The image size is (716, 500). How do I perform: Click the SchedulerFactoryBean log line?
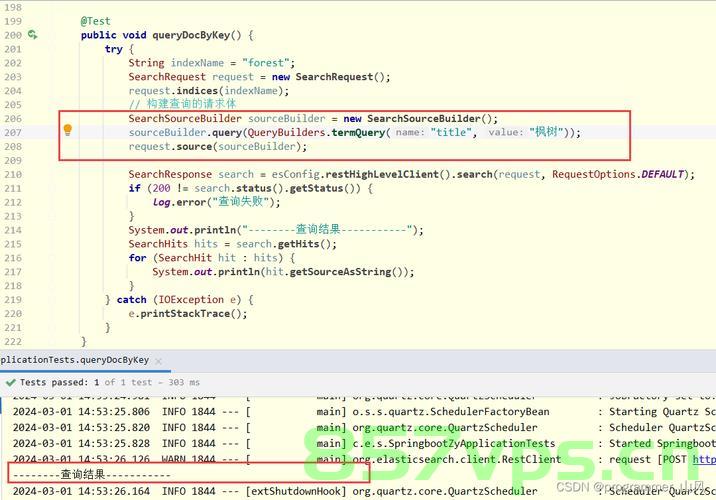pos(364,411)
